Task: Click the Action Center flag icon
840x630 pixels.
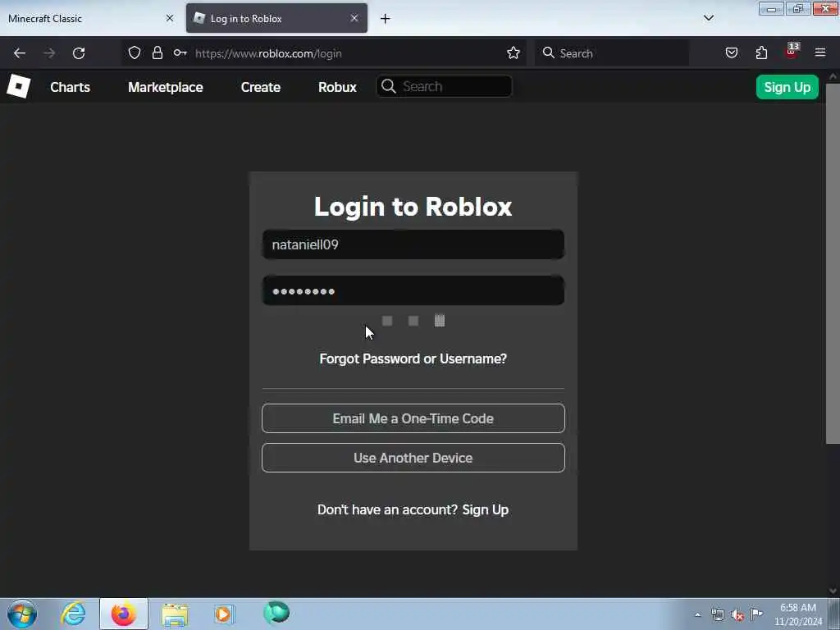Action: point(756,614)
